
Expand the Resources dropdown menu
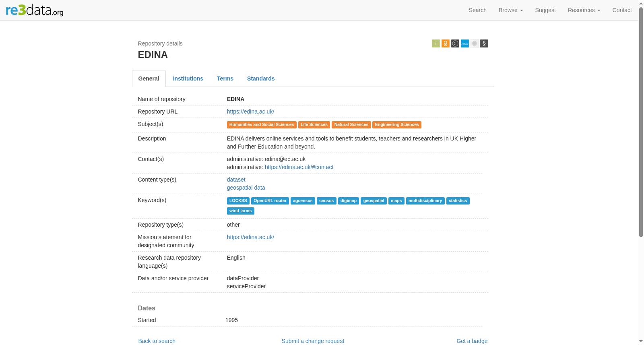click(x=584, y=10)
